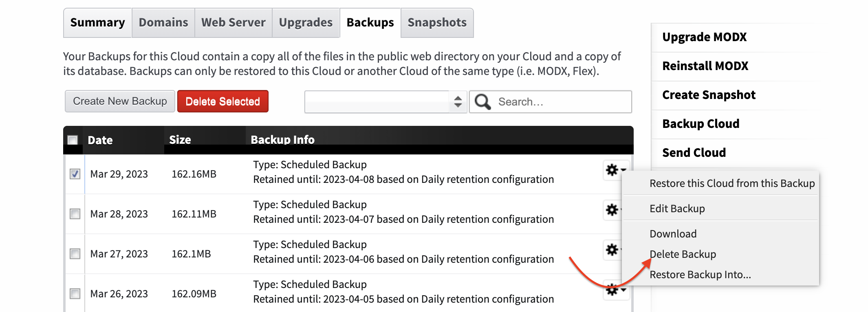
Task: Open Create Snapshot in the sidebar
Action: tap(708, 94)
